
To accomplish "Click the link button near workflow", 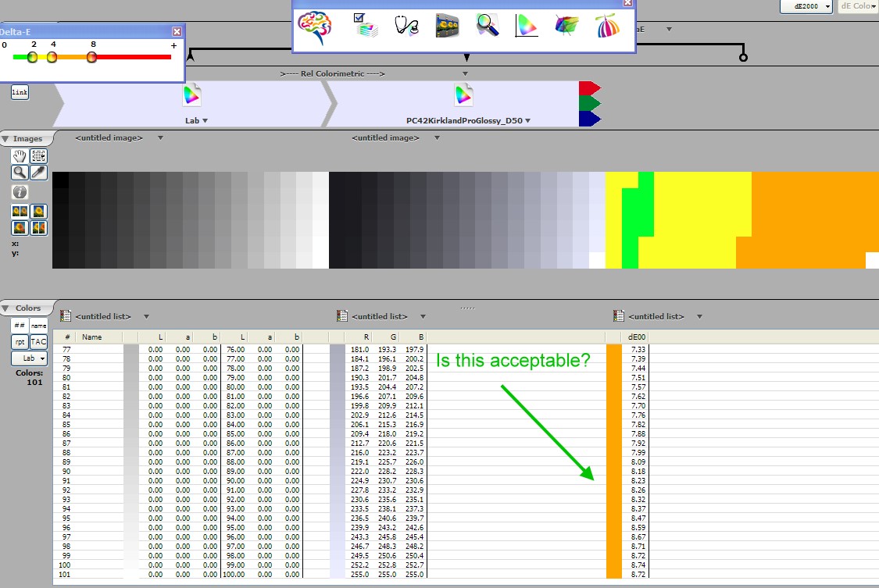I will pos(20,93).
